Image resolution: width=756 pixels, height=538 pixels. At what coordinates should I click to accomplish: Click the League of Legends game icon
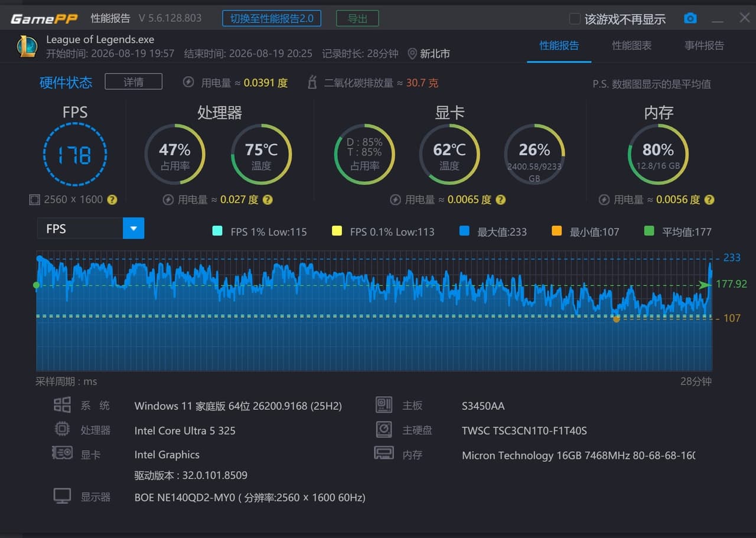27,46
